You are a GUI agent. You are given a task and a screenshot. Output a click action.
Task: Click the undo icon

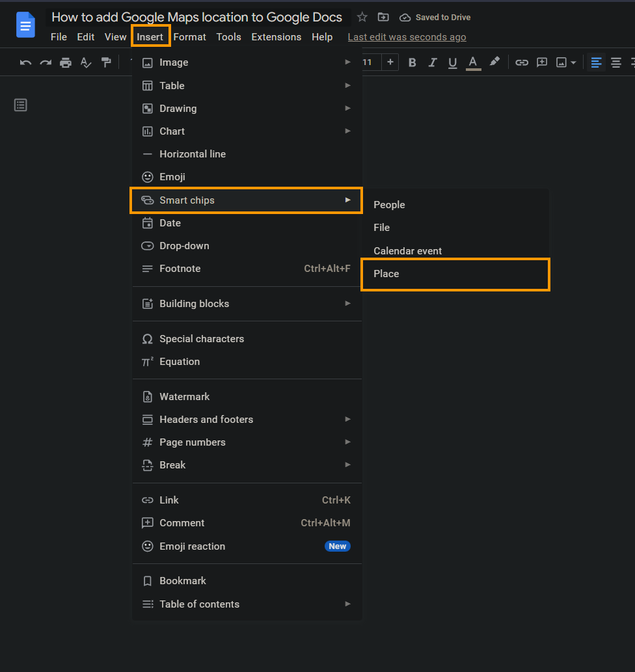25,62
